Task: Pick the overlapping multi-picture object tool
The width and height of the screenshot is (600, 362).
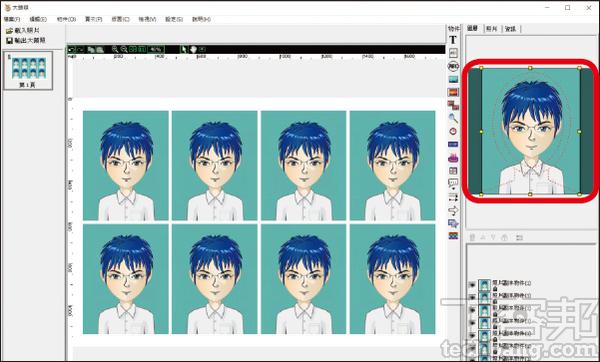Action: 453,105
